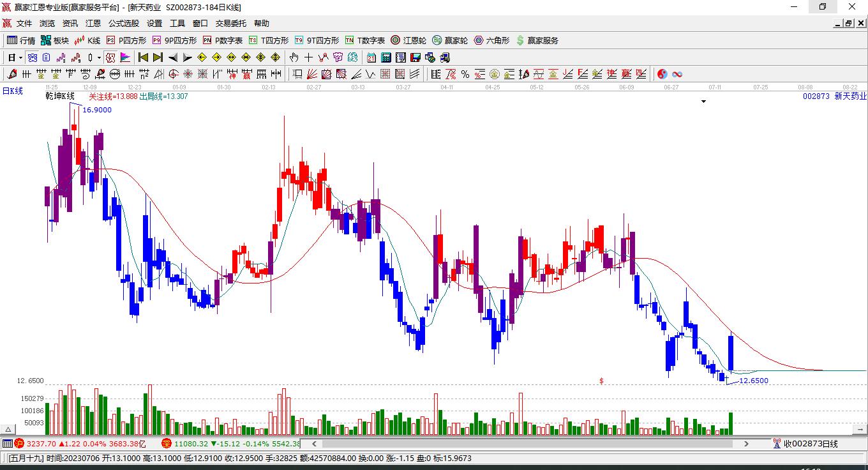Screen dimensions: 868x470
Task: Open the 行情 quotes view
Action: click(x=21, y=40)
